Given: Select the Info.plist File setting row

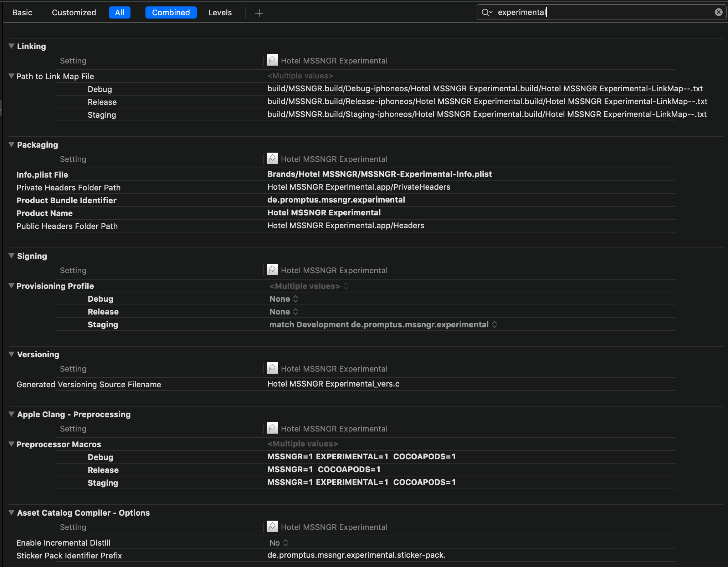Looking at the screenshot, I should click(42, 175).
